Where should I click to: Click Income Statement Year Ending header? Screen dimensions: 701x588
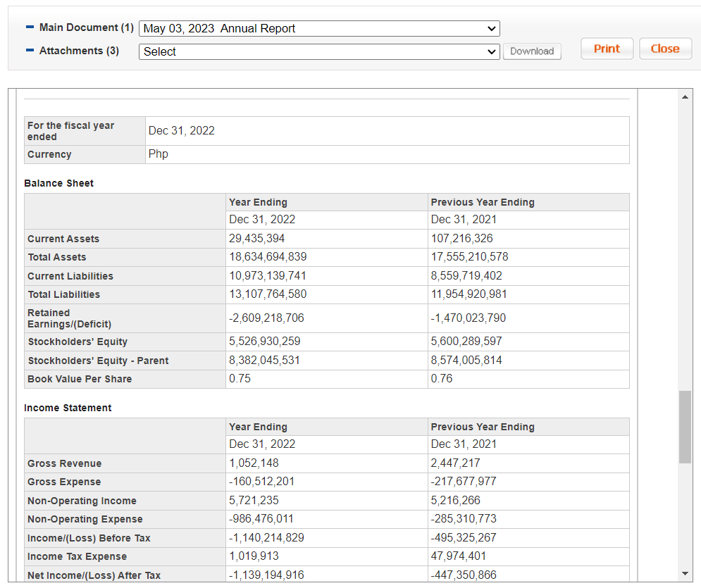pos(258,427)
